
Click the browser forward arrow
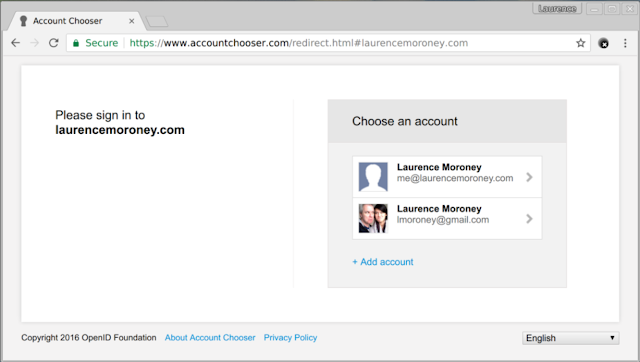35,43
